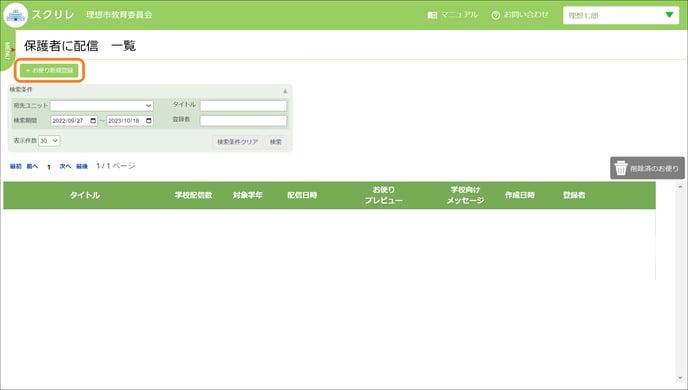Select page number 1
Screen dimensions: 688x390
pos(49,167)
